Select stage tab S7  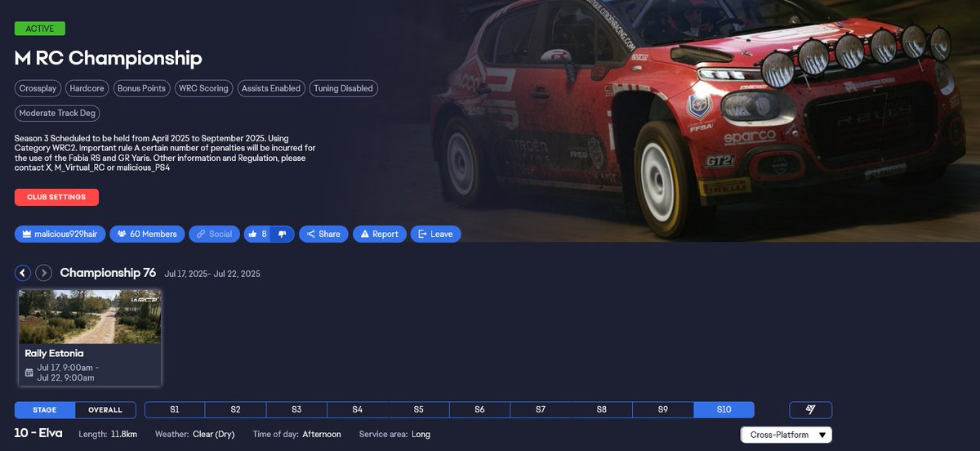click(x=541, y=409)
